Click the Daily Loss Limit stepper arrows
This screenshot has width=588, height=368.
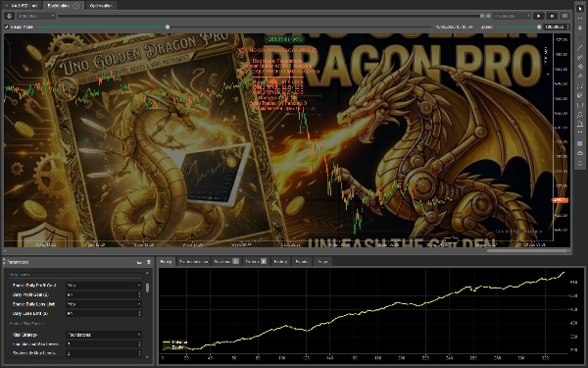click(x=139, y=314)
